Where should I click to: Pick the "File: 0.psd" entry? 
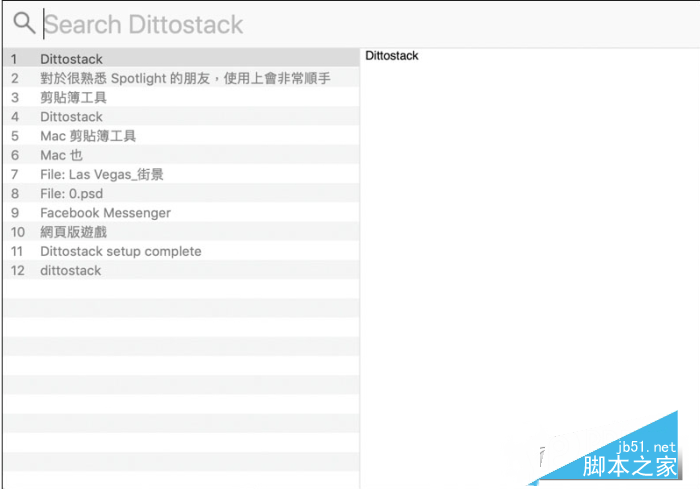coord(181,193)
